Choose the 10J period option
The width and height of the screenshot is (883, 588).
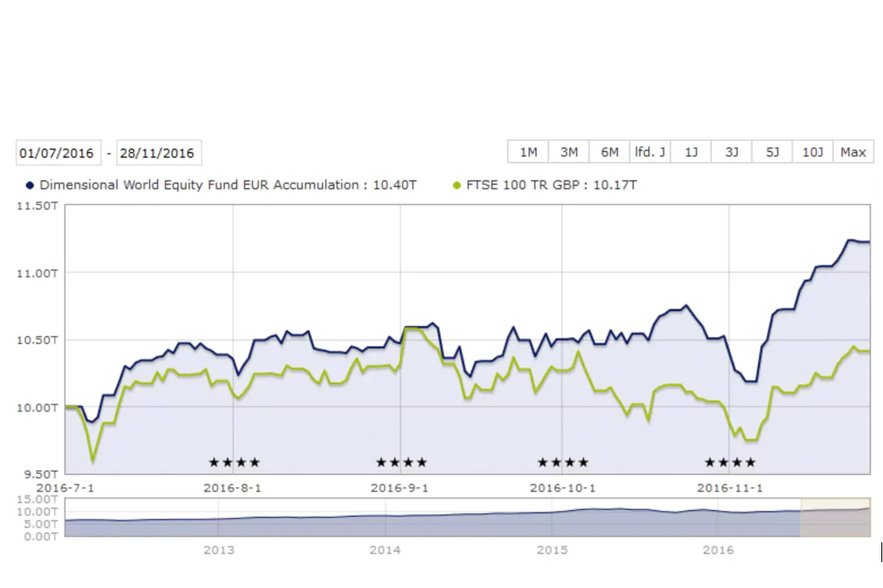812,152
